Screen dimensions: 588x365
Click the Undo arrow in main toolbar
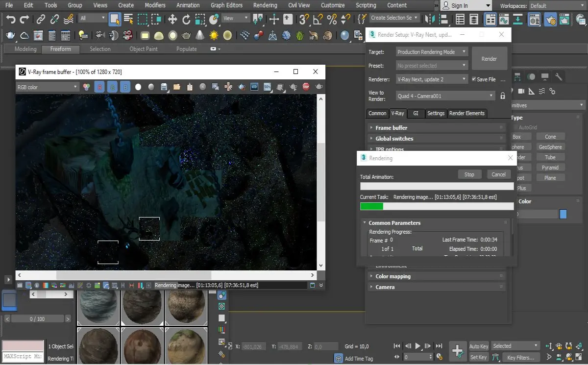click(x=11, y=20)
